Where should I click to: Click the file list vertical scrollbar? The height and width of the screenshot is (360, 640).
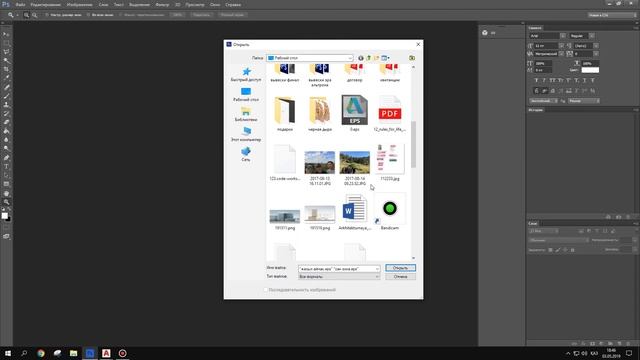[x=413, y=144]
